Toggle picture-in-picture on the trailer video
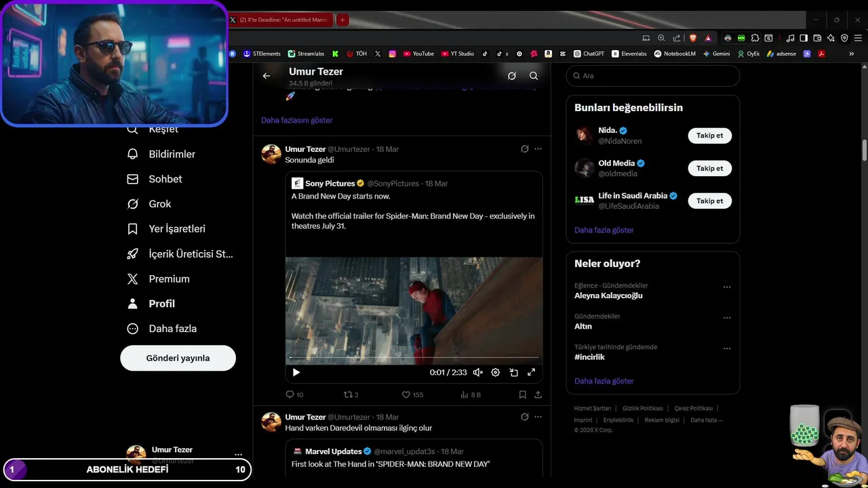 (513, 372)
